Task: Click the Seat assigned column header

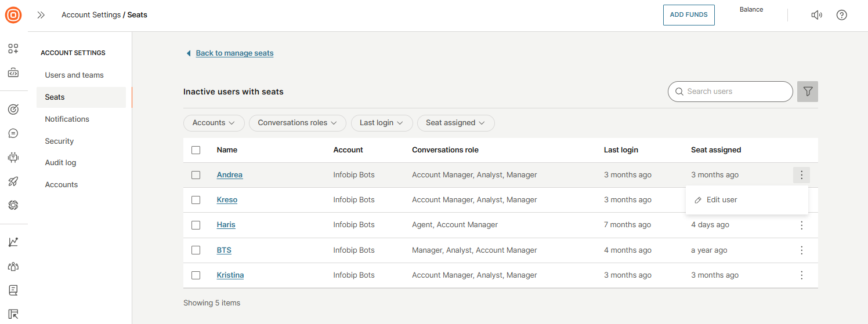Action: [716, 150]
